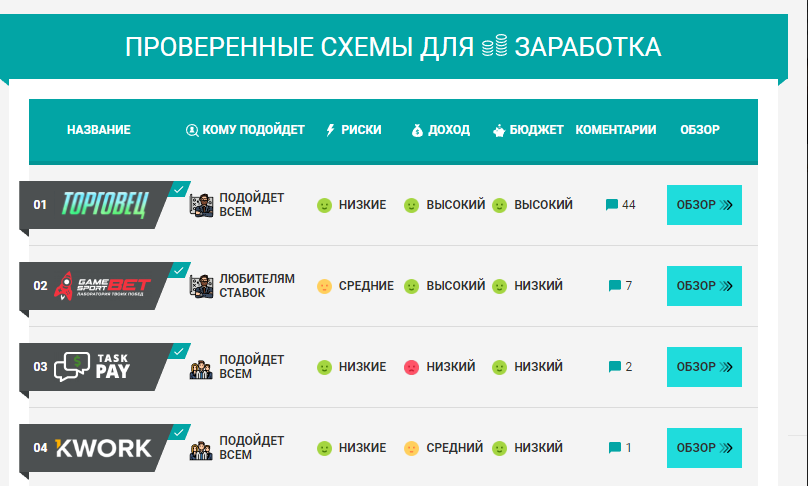
Task: Open the comment icon with 1 comment
Action: click(x=615, y=448)
